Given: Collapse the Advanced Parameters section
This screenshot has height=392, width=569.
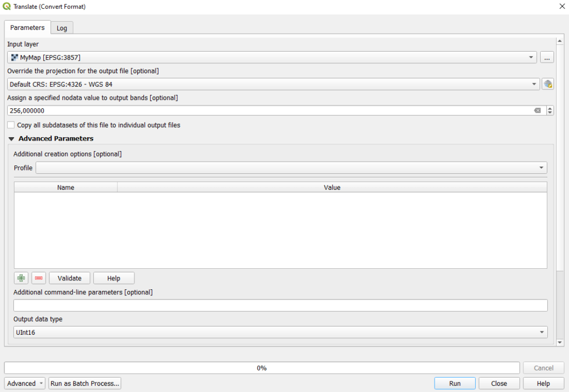Looking at the screenshot, I should 11,139.
